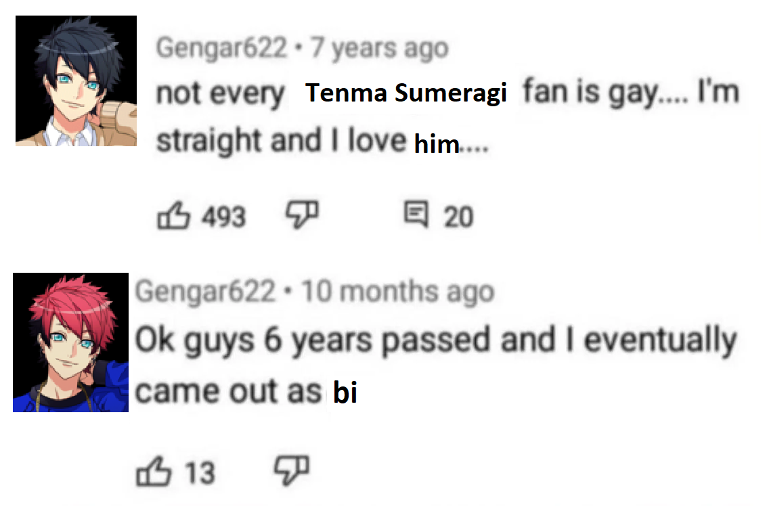This screenshot has height=532, width=769.
Task: Click the 13 like count
Action: (x=200, y=472)
